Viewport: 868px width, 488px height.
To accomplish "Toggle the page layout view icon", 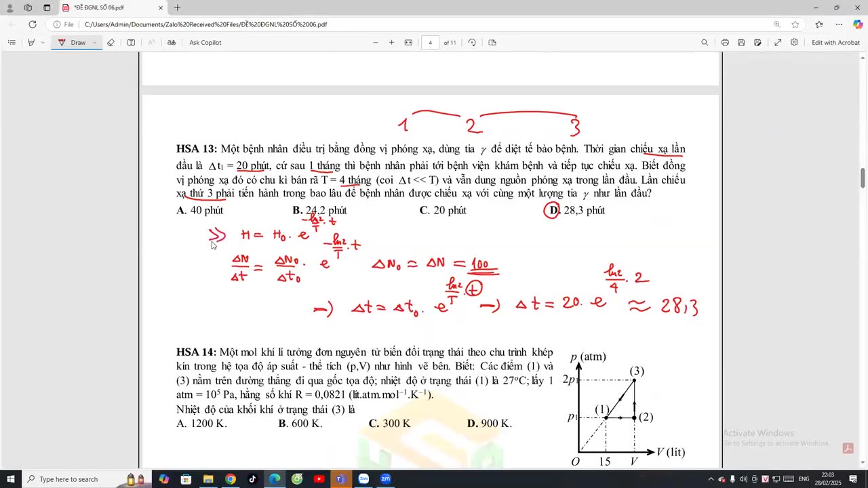I will click(131, 42).
